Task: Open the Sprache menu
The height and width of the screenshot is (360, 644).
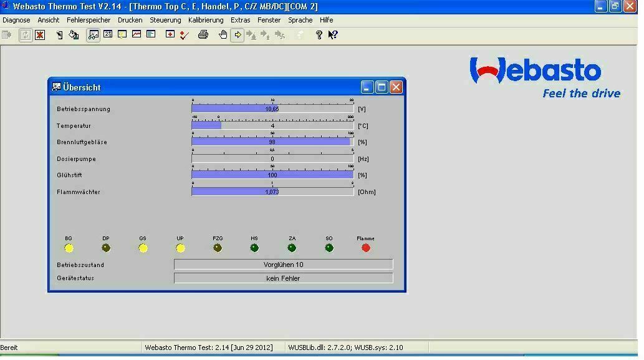Action: (x=300, y=20)
